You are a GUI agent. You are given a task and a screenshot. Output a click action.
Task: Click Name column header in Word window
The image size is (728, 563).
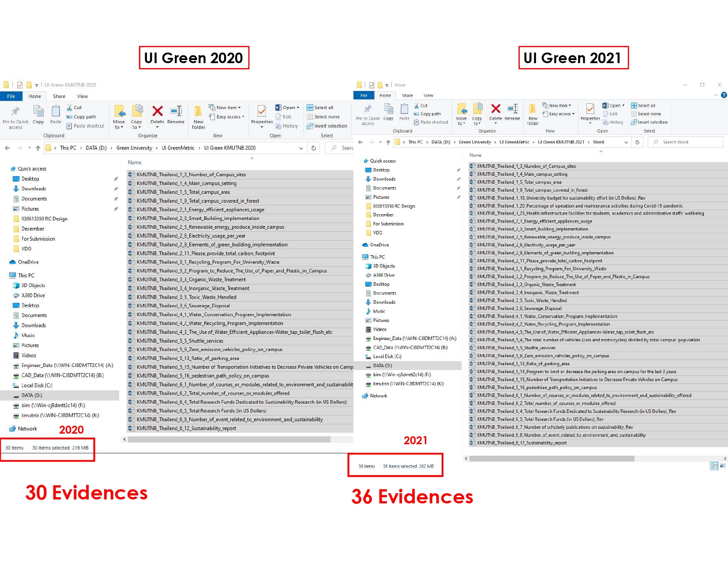click(x=475, y=155)
